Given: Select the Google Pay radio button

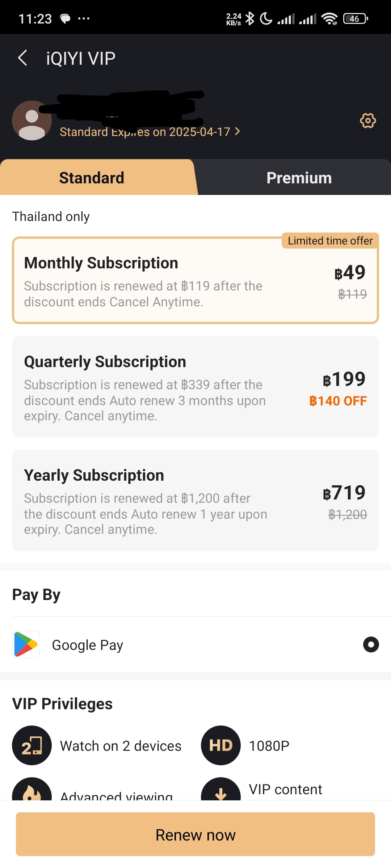Looking at the screenshot, I should point(371,644).
